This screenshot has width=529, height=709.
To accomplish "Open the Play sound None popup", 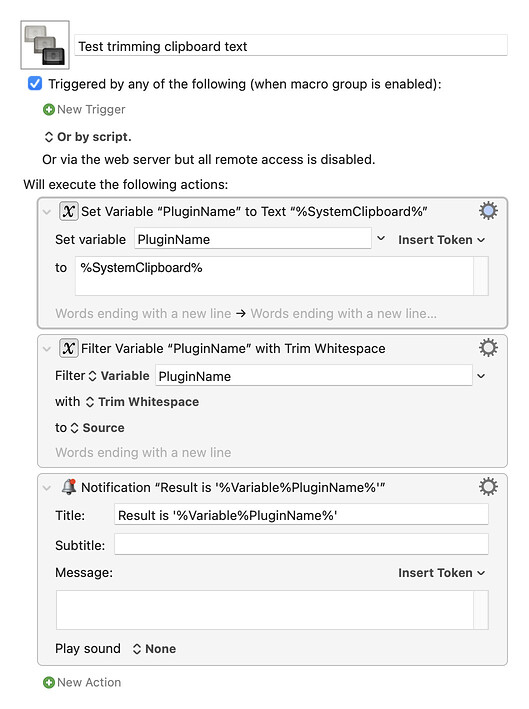I will pos(154,649).
